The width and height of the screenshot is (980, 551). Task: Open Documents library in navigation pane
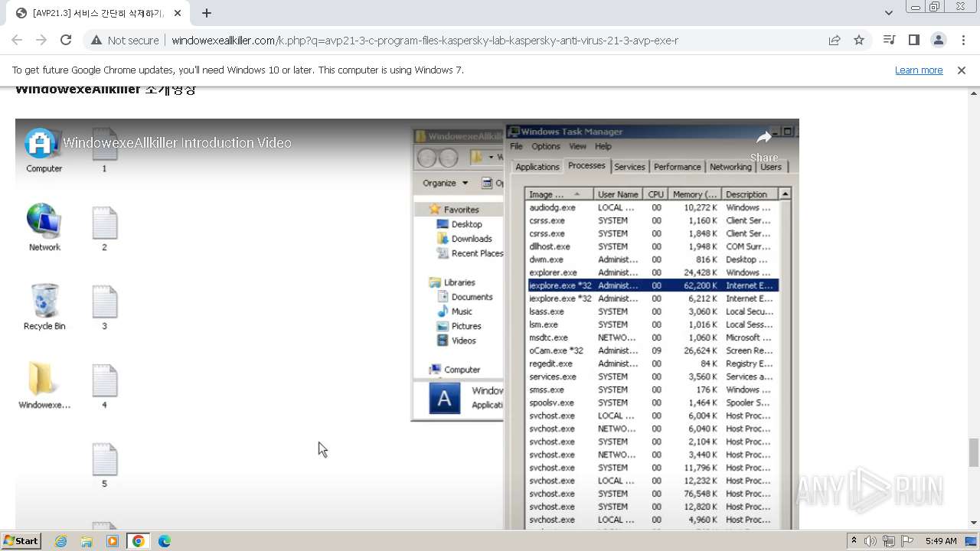pos(465,297)
